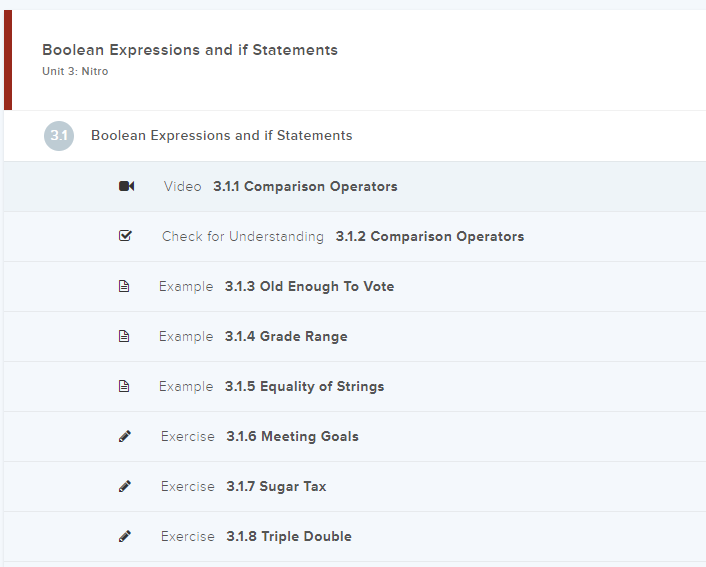Screen dimensions: 706x567
Task: Open the 3.1.5 Equality of Strings title
Action: click(304, 387)
